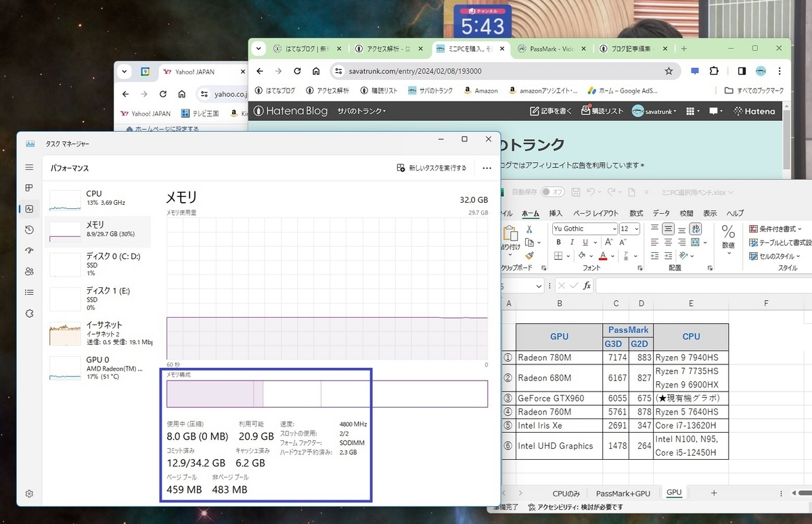This screenshot has height=524, width=812.
Task: Expand Excel borders dropdown arrow
Action: [x=567, y=256]
